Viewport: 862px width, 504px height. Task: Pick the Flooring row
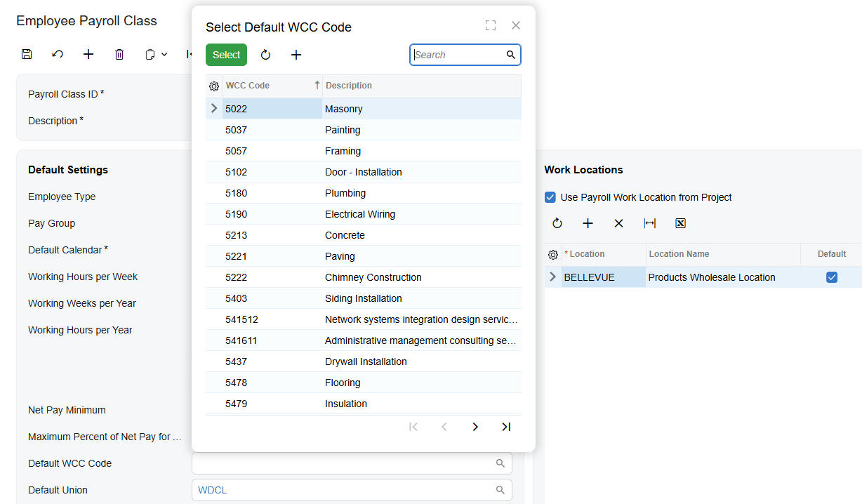click(364, 383)
